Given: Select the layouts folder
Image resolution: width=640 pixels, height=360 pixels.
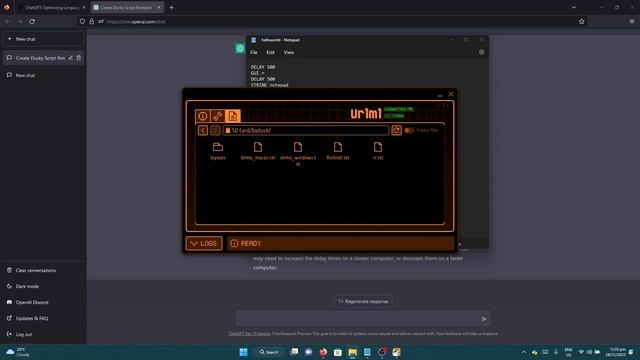Looking at the screenshot, I should [x=218, y=151].
